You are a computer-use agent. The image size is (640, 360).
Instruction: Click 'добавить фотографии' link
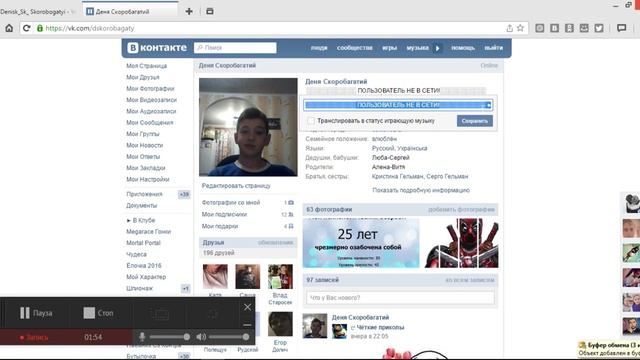461,209
